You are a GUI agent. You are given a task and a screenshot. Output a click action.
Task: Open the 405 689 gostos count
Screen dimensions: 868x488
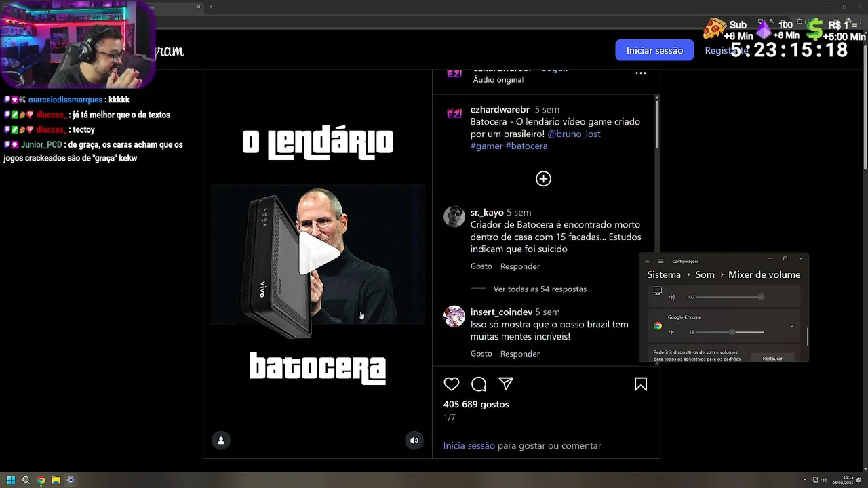coord(476,404)
